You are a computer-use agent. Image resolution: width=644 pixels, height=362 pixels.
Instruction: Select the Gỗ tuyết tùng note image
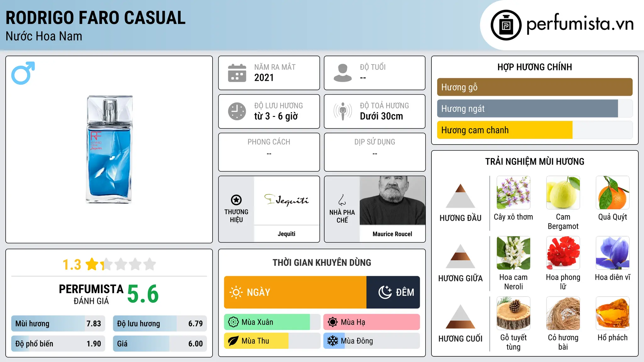(x=514, y=313)
